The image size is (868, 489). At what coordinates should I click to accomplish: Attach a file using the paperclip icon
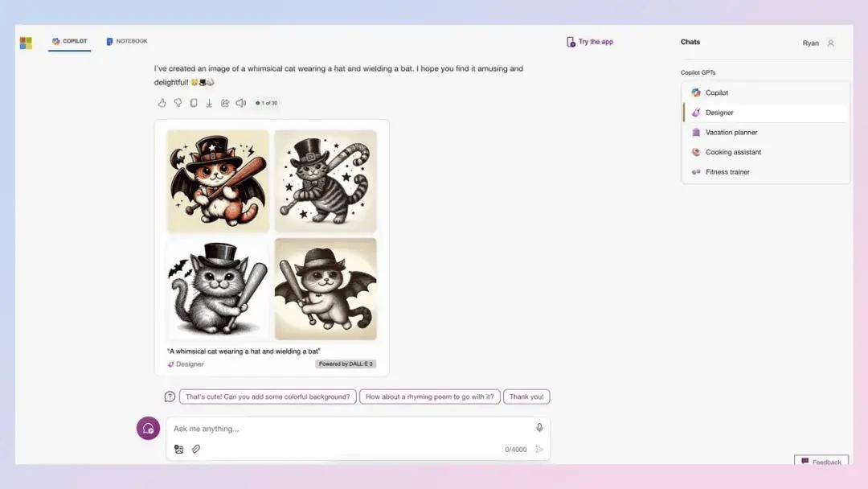195,449
